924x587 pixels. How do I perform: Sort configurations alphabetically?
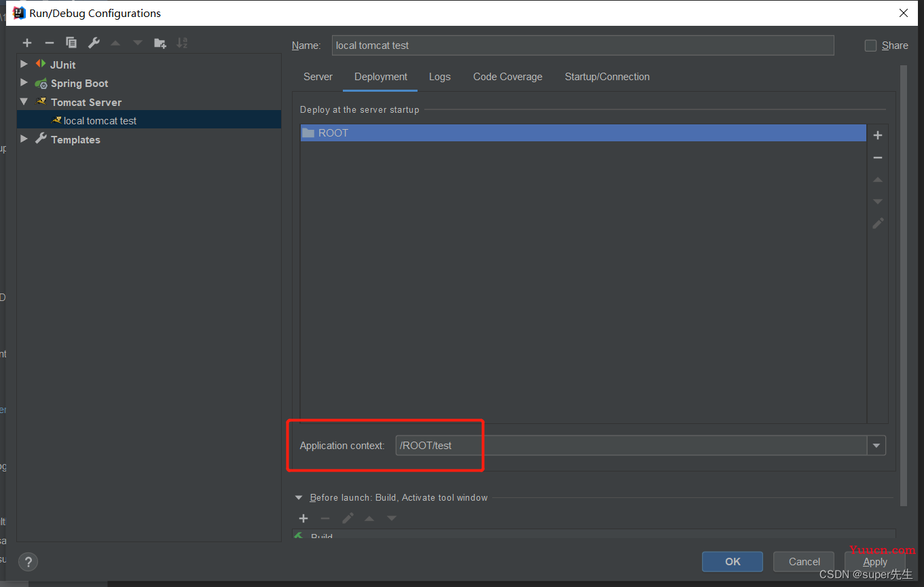click(x=182, y=43)
